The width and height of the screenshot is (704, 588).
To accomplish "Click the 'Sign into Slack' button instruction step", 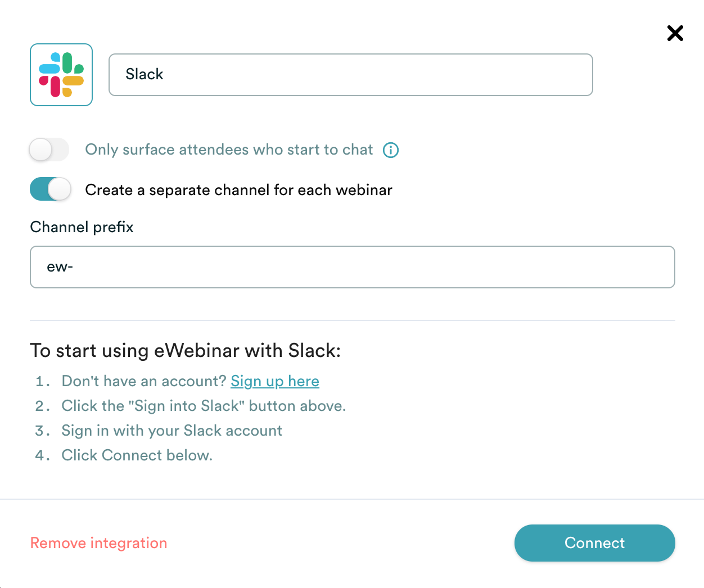I will click(204, 406).
